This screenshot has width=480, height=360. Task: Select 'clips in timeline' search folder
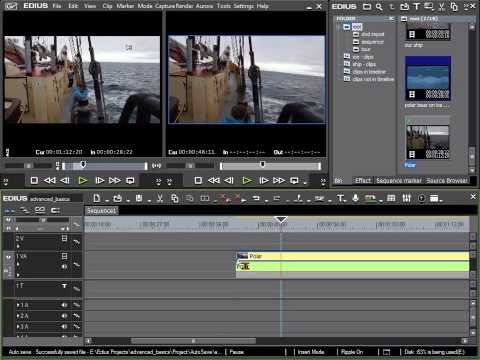pos(369,72)
